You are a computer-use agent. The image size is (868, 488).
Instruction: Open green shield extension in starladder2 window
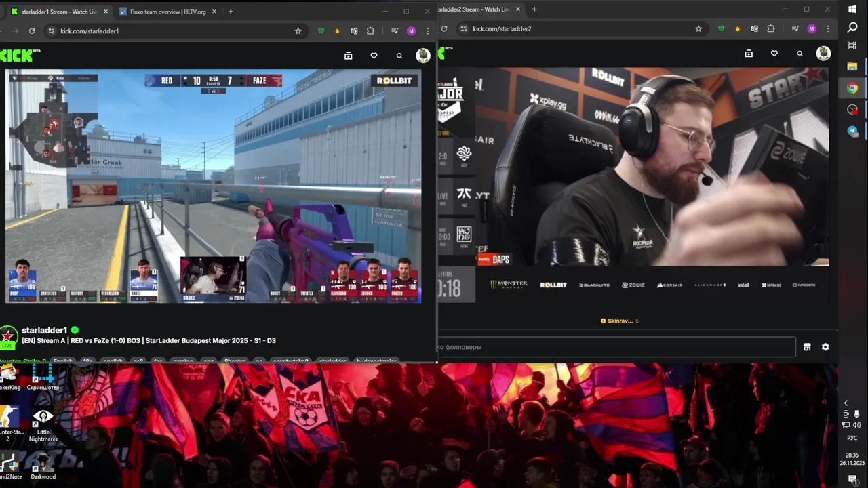tap(722, 28)
